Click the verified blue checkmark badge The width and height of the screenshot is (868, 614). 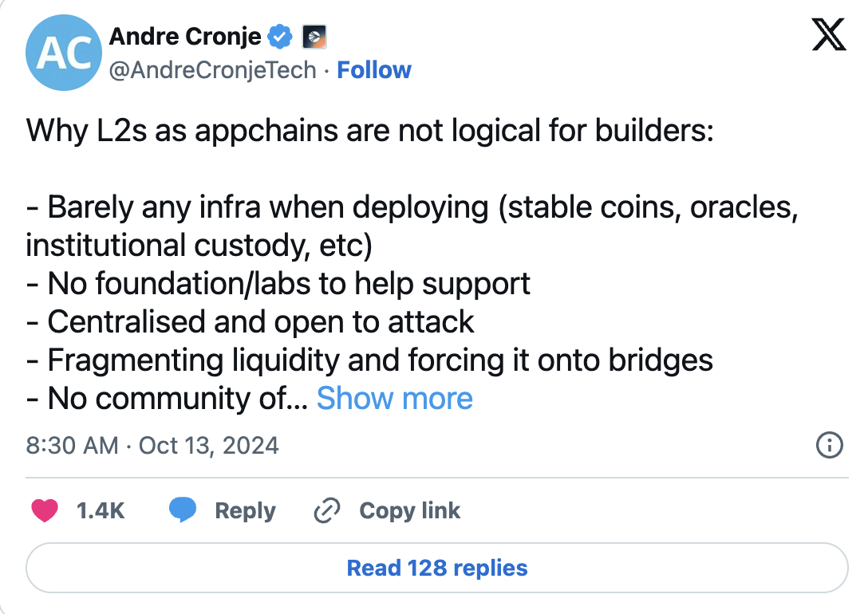[279, 35]
